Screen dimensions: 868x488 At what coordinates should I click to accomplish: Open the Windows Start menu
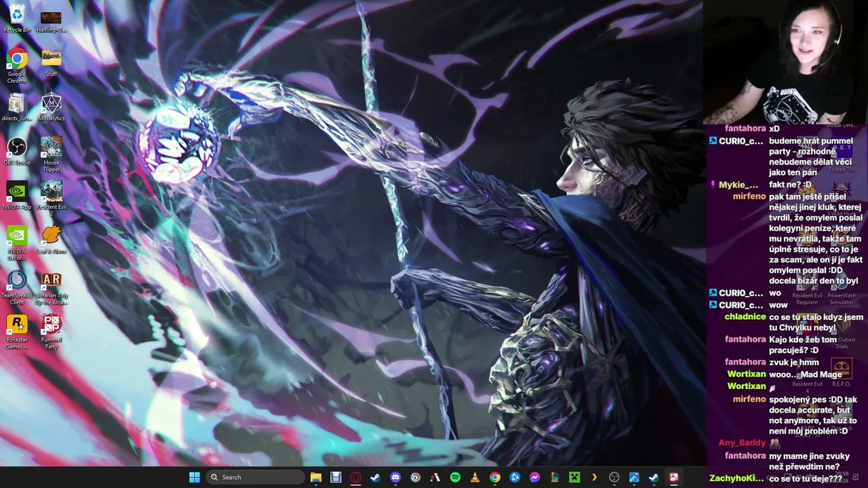pyautogui.click(x=195, y=477)
